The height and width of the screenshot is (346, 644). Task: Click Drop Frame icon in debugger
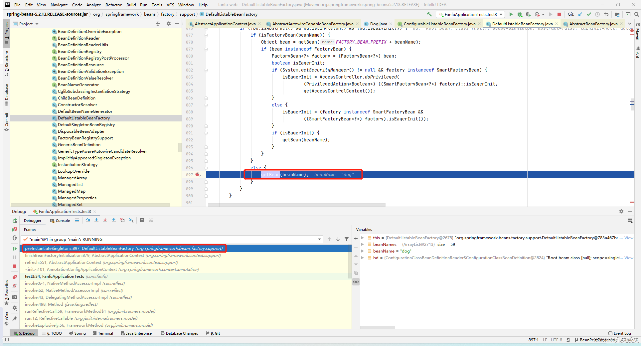click(122, 220)
